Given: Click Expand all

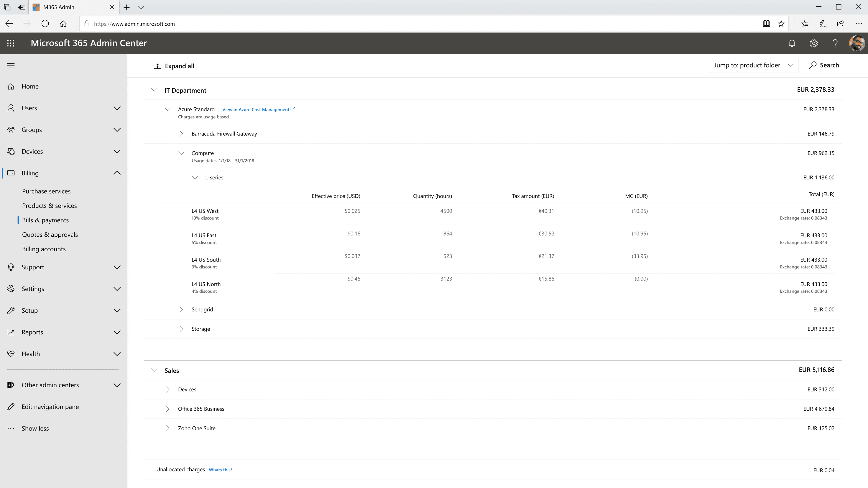Looking at the screenshot, I should pyautogui.click(x=174, y=66).
